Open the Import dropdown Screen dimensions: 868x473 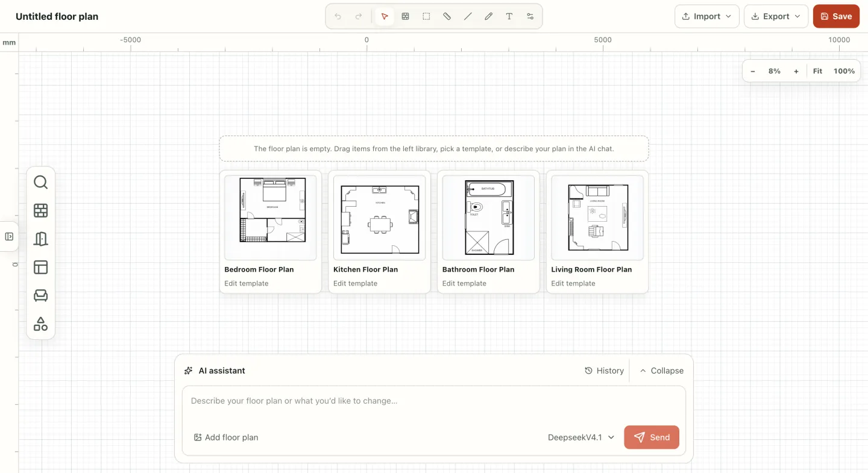coord(706,16)
